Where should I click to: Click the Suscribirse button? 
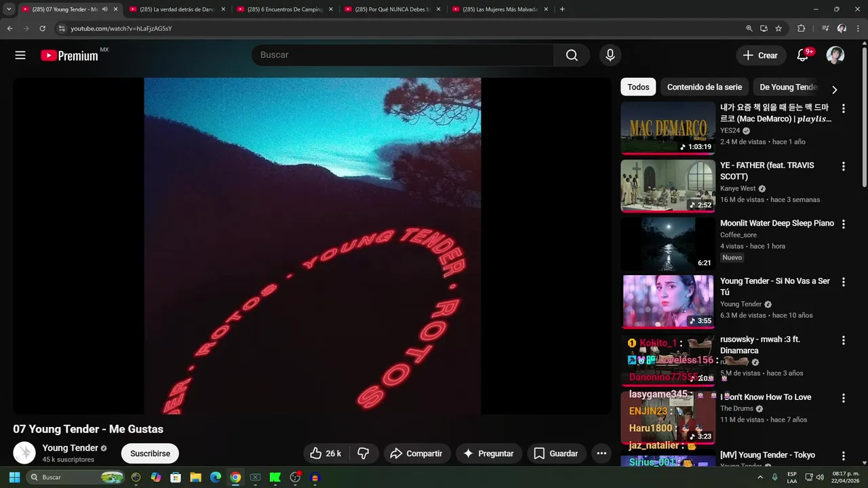tap(150, 453)
